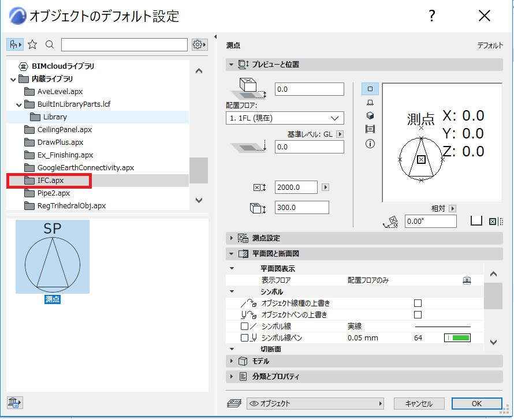This screenshot has height=420, width=514.
Task: Open the folder view icon in the library toolbar
Action: click(x=15, y=44)
